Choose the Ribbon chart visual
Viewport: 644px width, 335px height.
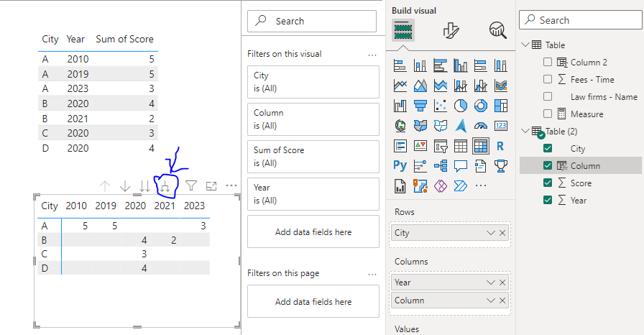point(501,86)
